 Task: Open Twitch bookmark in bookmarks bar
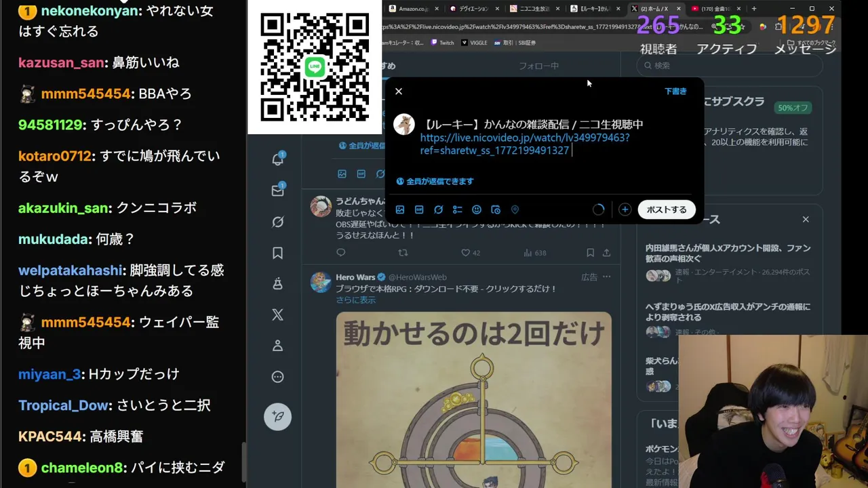coord(442,43)
